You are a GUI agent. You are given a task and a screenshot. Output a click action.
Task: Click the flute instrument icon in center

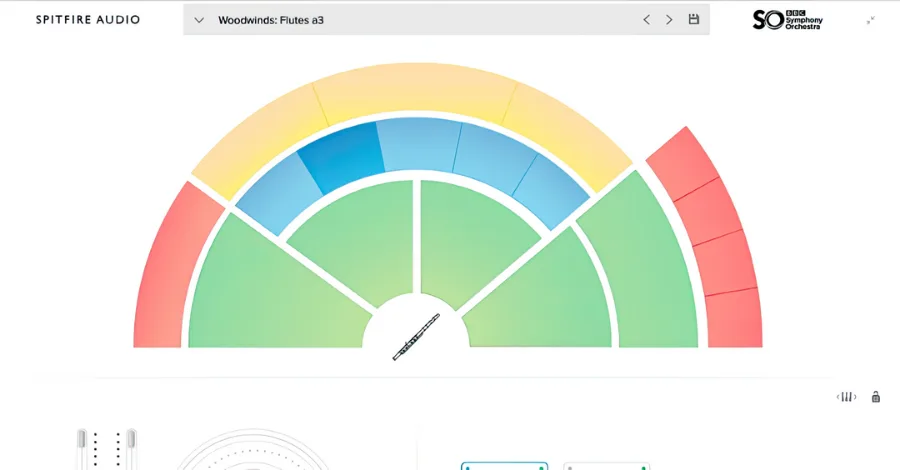pyautogui.click(x=416, y=337)
